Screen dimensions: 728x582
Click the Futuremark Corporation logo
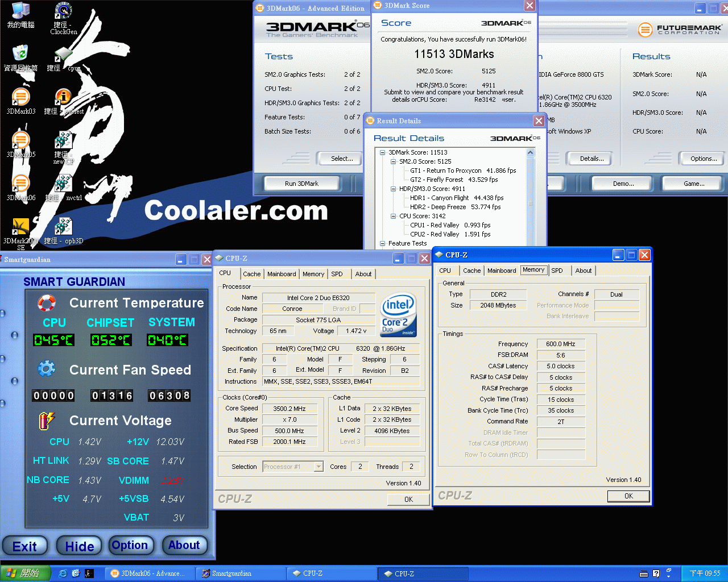[x=680, y=29]
